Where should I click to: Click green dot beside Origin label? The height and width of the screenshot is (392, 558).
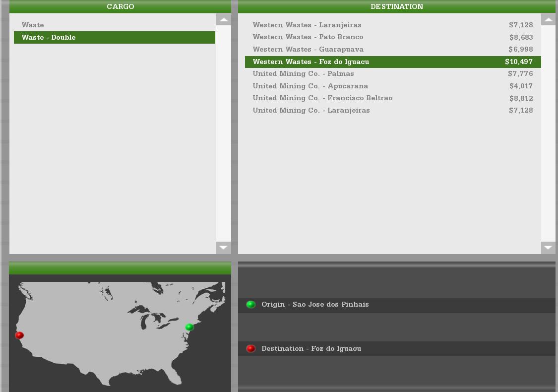click(x=251, y=305)
